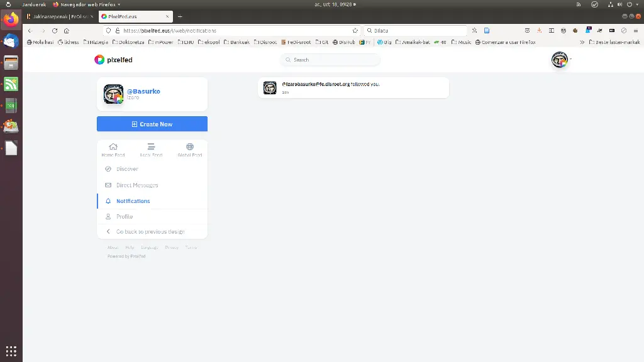Open the RSS reader in the dock
644x362 pixels.
click(x=11, y=84)
